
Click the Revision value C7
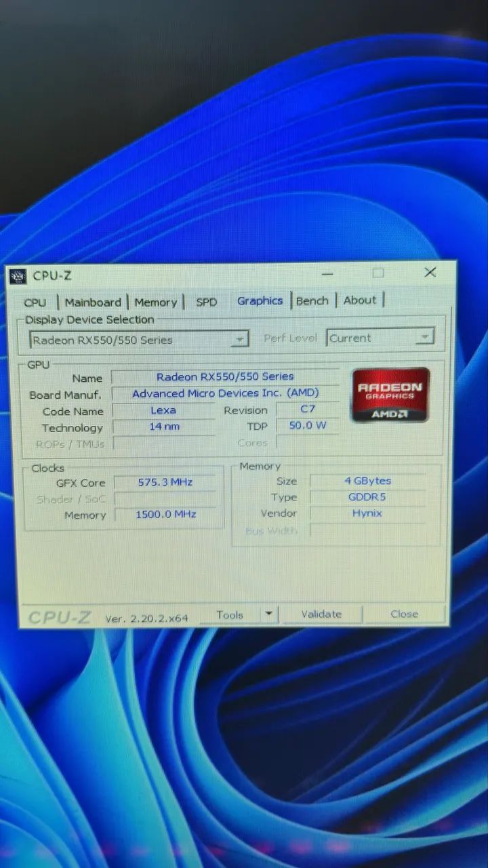(308, 409)
